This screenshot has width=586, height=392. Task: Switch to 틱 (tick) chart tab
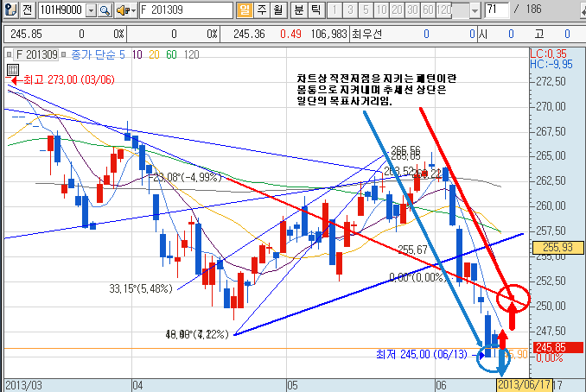click(x=315, y=10)
